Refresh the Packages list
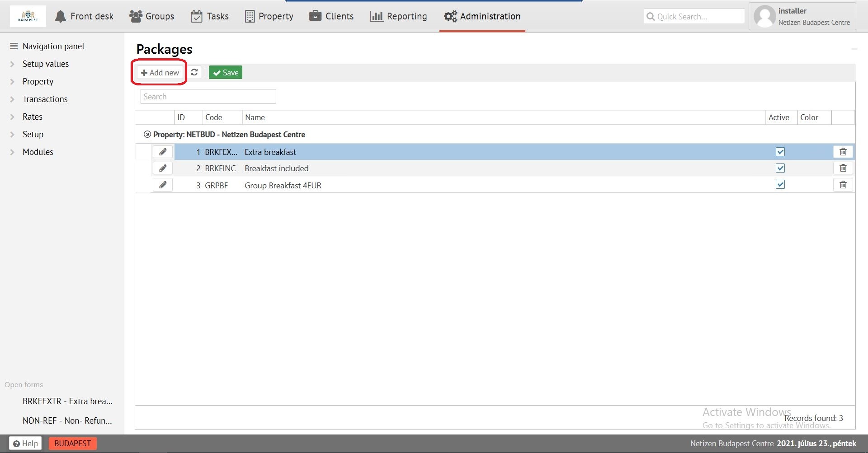868x453 pixels. 194,72
